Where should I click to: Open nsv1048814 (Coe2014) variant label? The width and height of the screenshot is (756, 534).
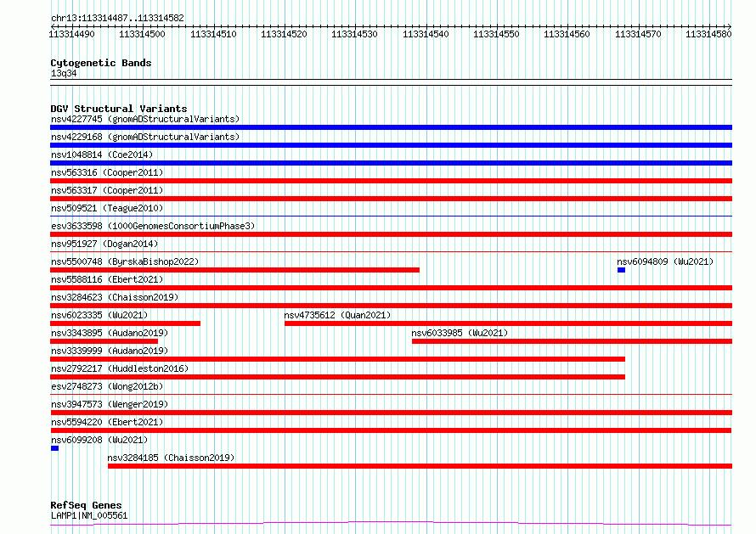[x=102, y=155]
